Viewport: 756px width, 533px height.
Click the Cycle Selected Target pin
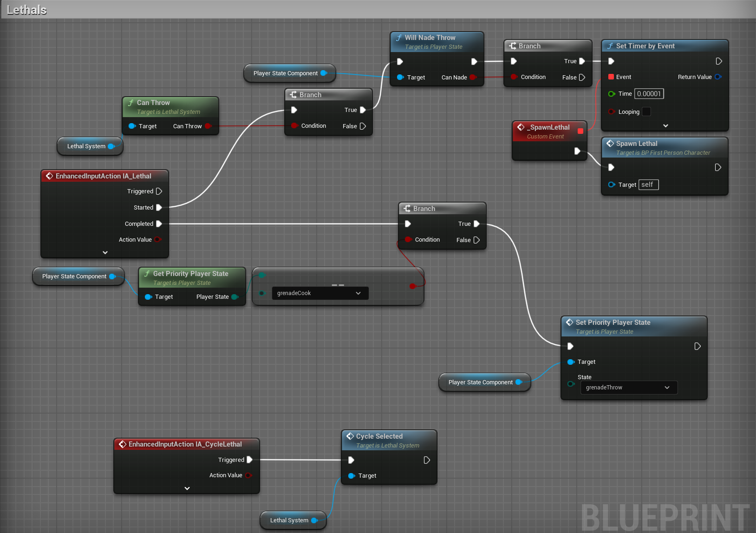coord(352,476)
